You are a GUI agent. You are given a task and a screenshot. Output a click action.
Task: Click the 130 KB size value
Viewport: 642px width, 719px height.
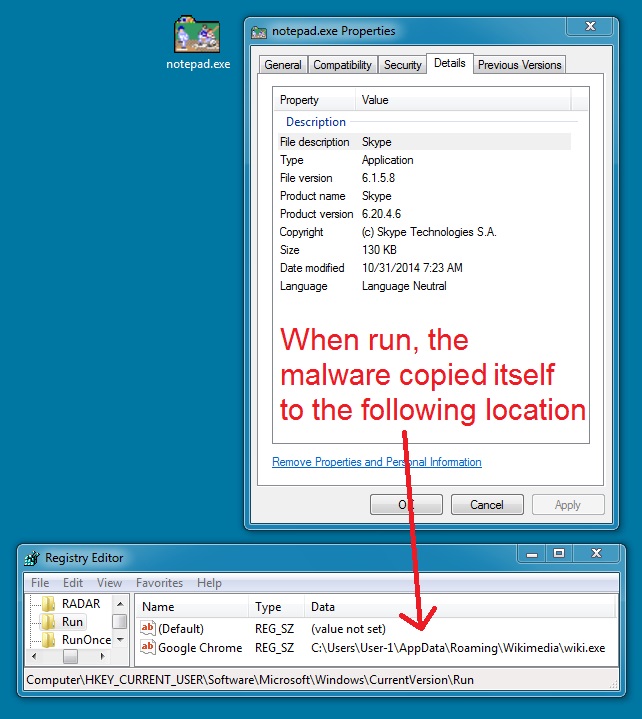click(379, 250)
